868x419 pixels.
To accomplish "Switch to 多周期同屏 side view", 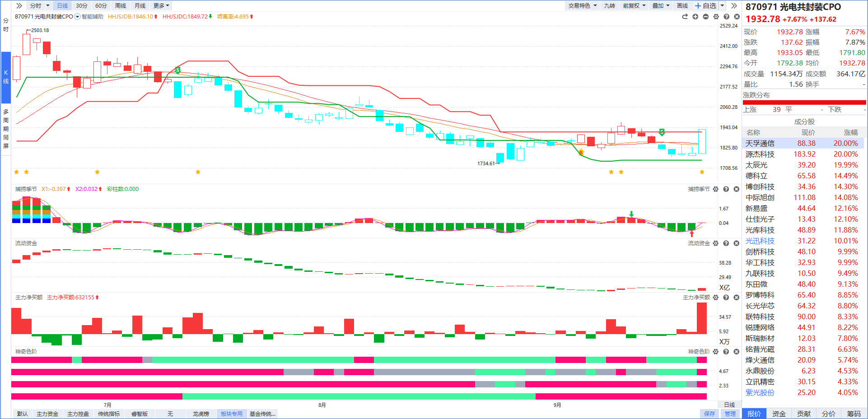I will pyautogui.click(x=6, y=129).
